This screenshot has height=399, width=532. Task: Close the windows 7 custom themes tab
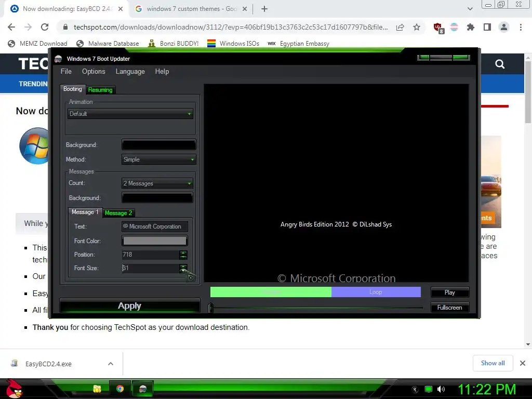(245, 9)
